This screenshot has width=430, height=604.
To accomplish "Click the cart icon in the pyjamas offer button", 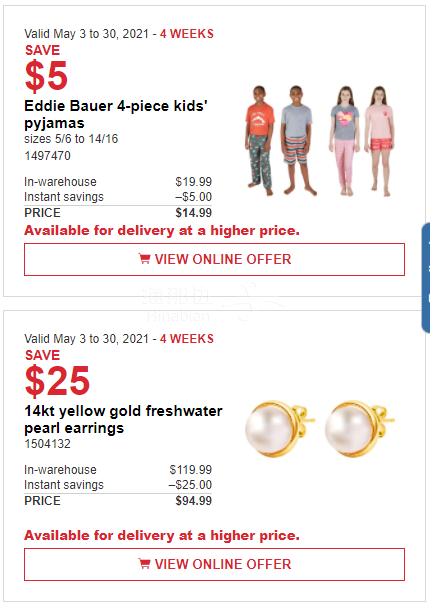I will [144, 259].
